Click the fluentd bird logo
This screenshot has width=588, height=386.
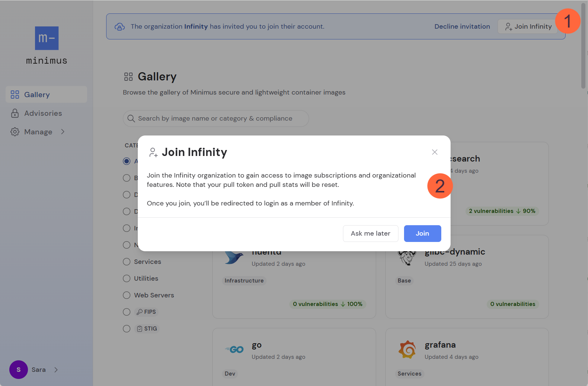pos(234,257)
